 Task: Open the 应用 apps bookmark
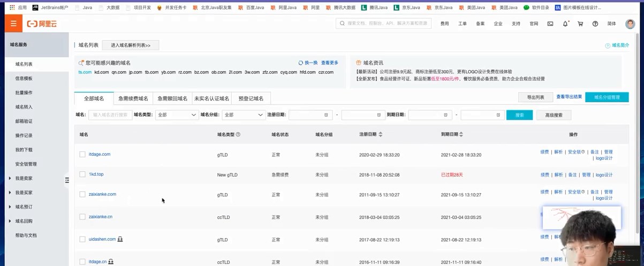18,7
